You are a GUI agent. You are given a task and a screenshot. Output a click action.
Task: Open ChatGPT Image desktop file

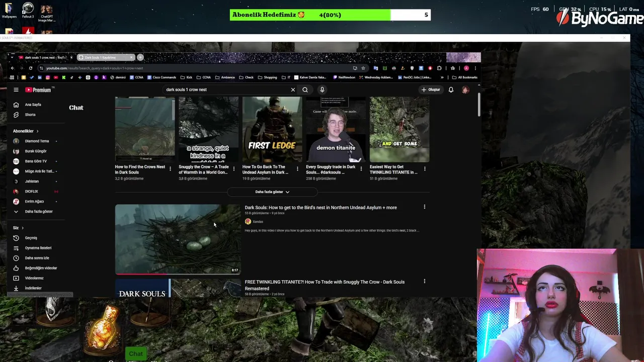46,12
